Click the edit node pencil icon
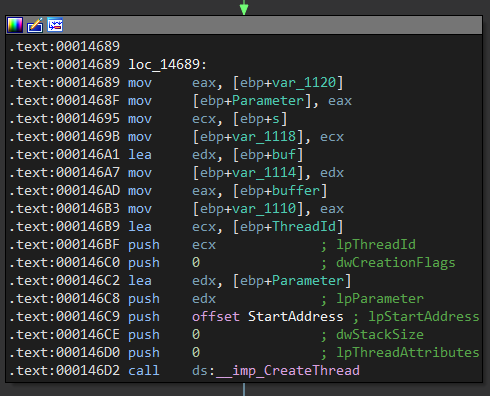 click(35, 25)
